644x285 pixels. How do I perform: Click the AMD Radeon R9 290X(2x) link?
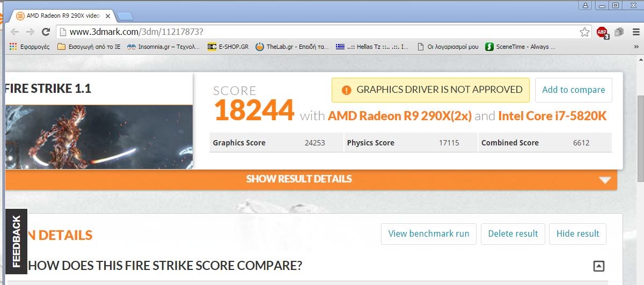click(x=400, y=115)
